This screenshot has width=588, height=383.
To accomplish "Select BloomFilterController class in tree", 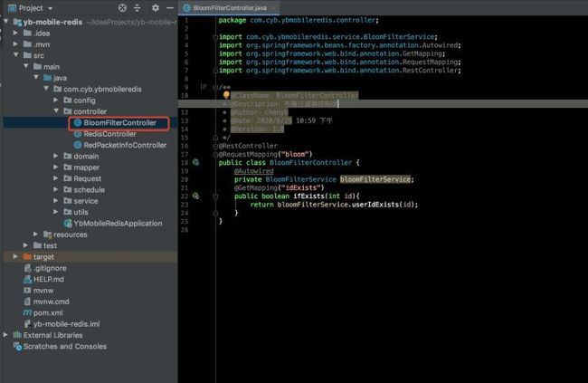I will (120, 123).
